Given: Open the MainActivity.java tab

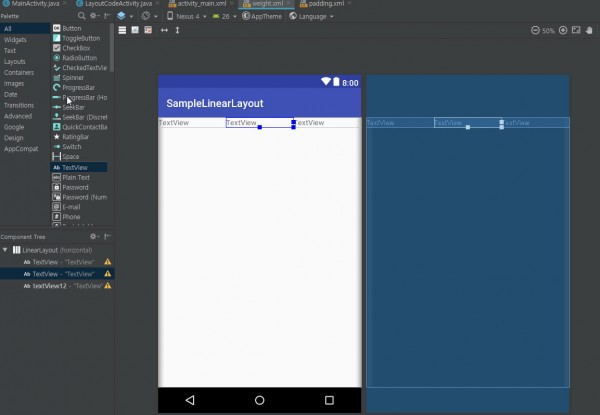Looking at the screenshot, I should pyautogui.click(x=34, y=4).
